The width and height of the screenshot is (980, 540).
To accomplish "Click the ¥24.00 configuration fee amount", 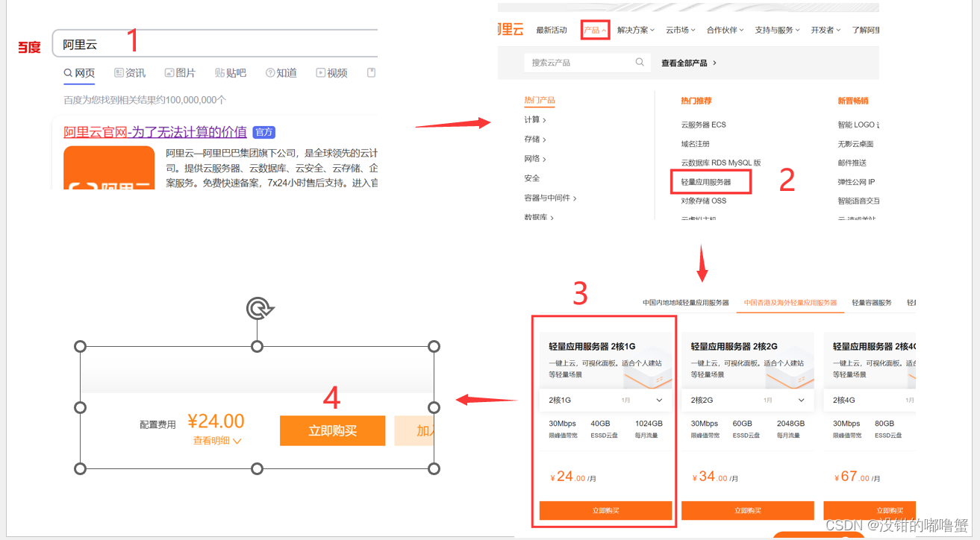I will click(x=216, y=421).
